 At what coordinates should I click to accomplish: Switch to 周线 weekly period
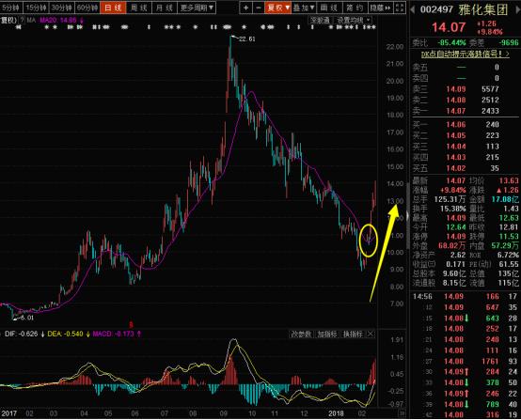(139, 8)
